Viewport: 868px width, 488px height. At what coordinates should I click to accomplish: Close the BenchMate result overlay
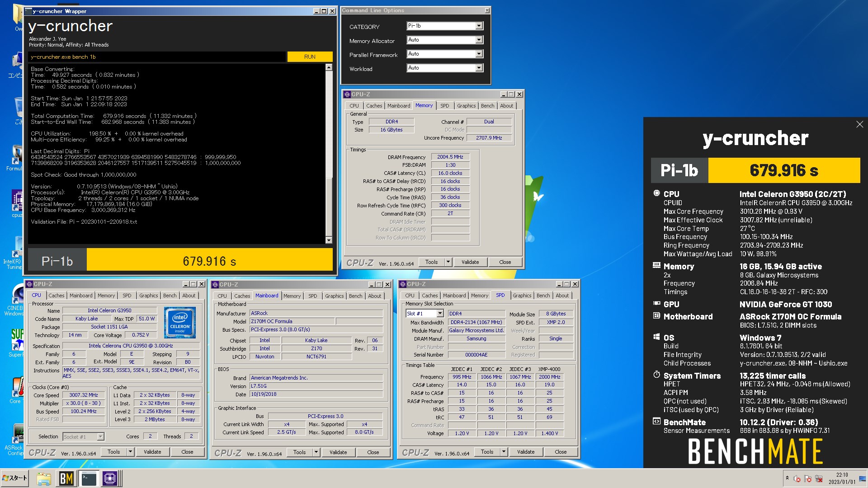coord(859,124)
